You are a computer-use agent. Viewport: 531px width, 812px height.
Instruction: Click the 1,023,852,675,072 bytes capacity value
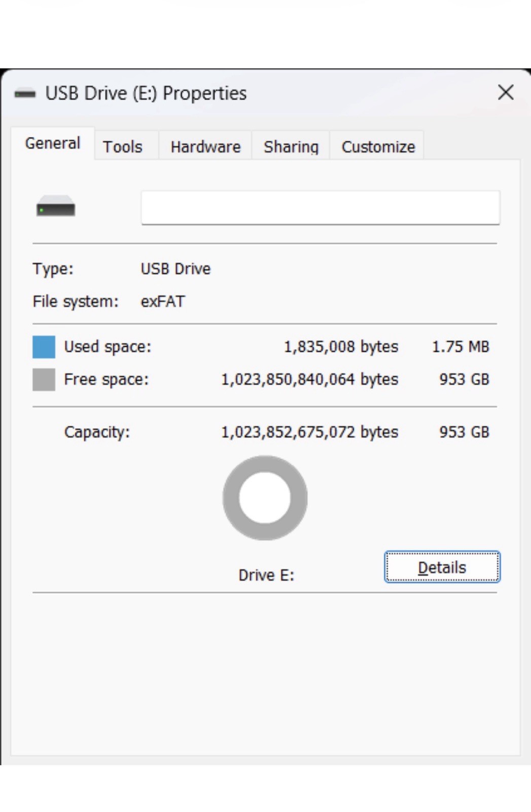309,432
